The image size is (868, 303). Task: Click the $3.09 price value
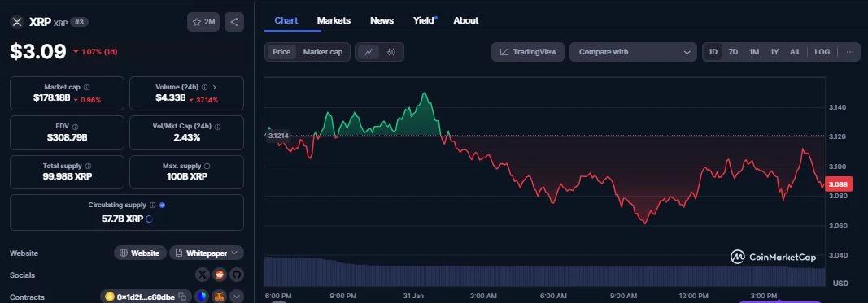pyautogui.click(x=38, y=51)
